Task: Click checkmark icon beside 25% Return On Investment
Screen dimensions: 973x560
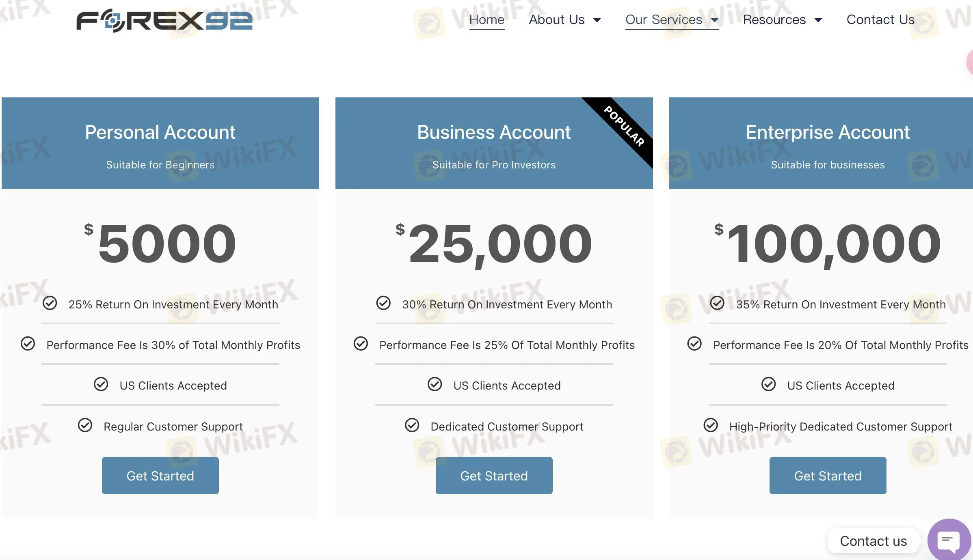Action: [x=50, y=303]
